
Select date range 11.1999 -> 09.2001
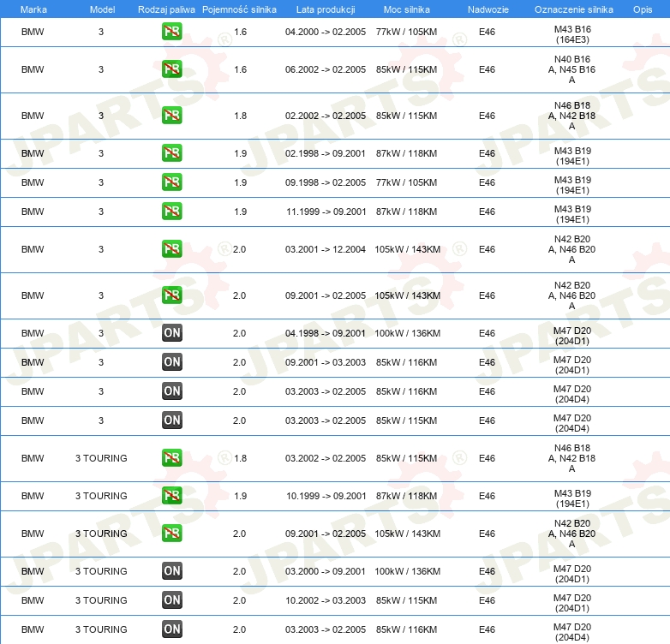click(326, 212)
